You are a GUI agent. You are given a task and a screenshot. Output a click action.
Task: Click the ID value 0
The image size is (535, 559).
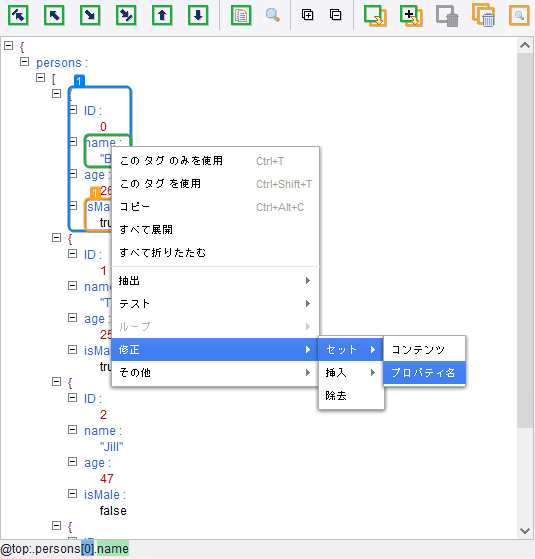click(x=103, y=126)
